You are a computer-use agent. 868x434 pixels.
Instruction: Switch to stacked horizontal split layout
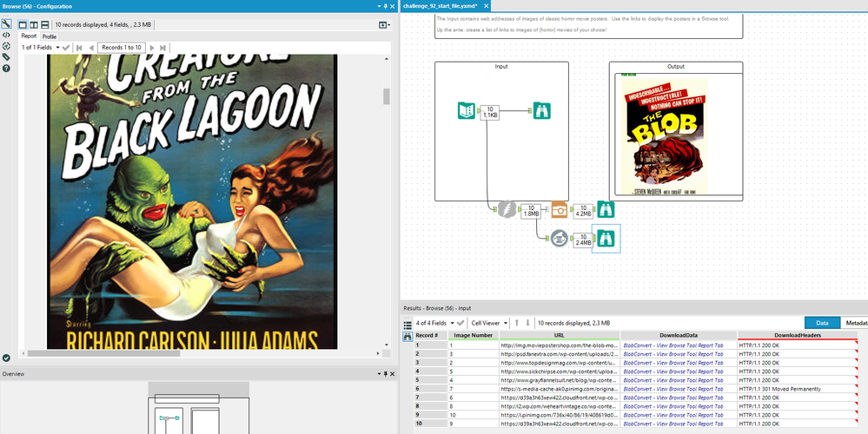[x=45, y=25]
